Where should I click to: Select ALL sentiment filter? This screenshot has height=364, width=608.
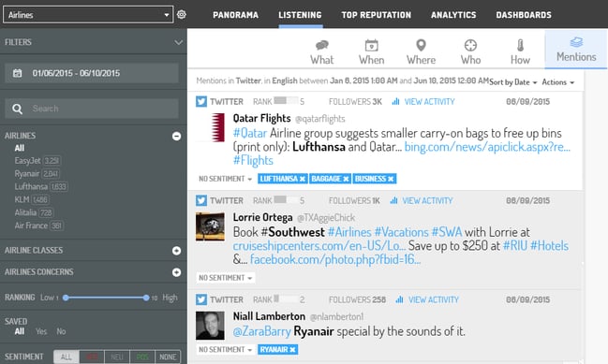pyautogui.click(x=67, y=357)
